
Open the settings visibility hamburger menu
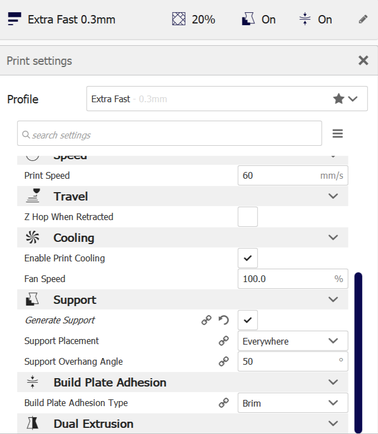pos(337,134)
